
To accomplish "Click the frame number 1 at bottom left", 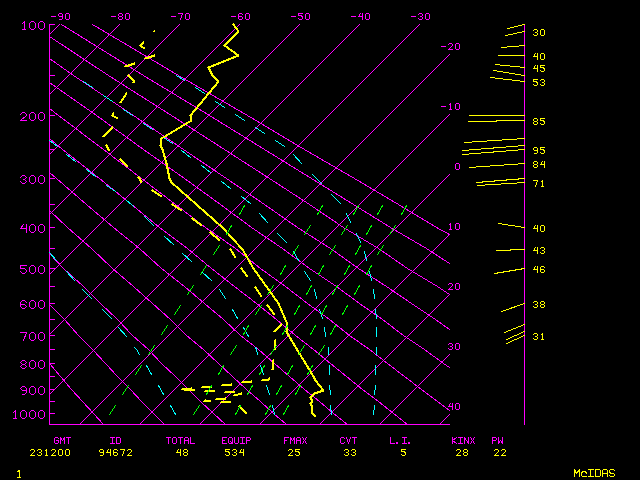I will [18, 472].
